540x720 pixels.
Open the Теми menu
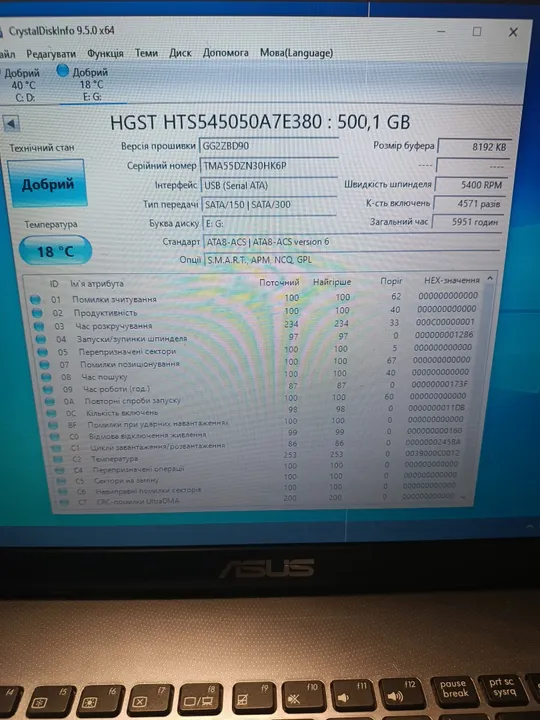tap(146, 53)
